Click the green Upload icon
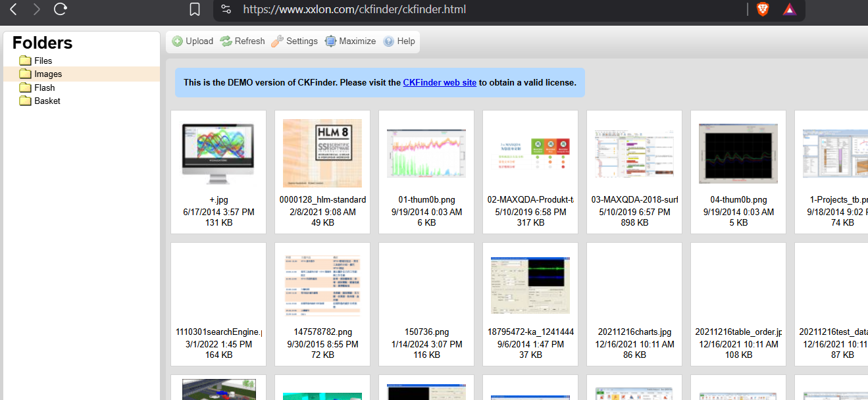Image resolution: width=868 pixels, height=400 pixels. 178,41
